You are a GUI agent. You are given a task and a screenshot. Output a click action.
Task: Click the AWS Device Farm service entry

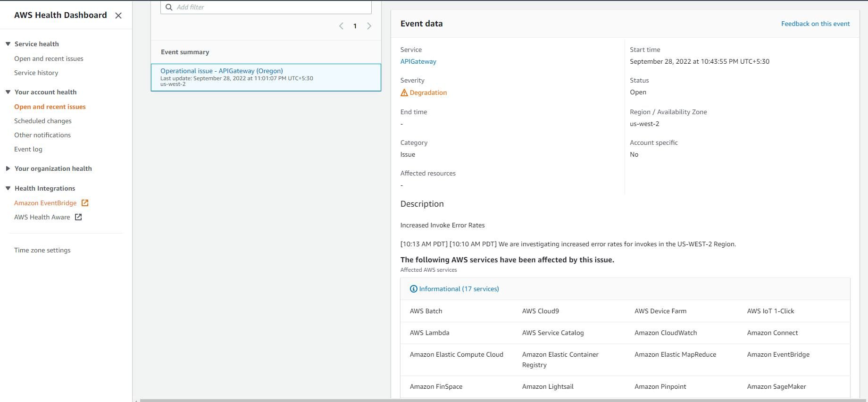point(660,311)
